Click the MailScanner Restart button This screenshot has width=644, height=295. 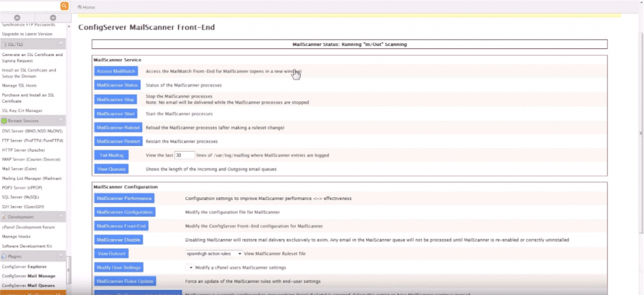[x=118, y=142]
